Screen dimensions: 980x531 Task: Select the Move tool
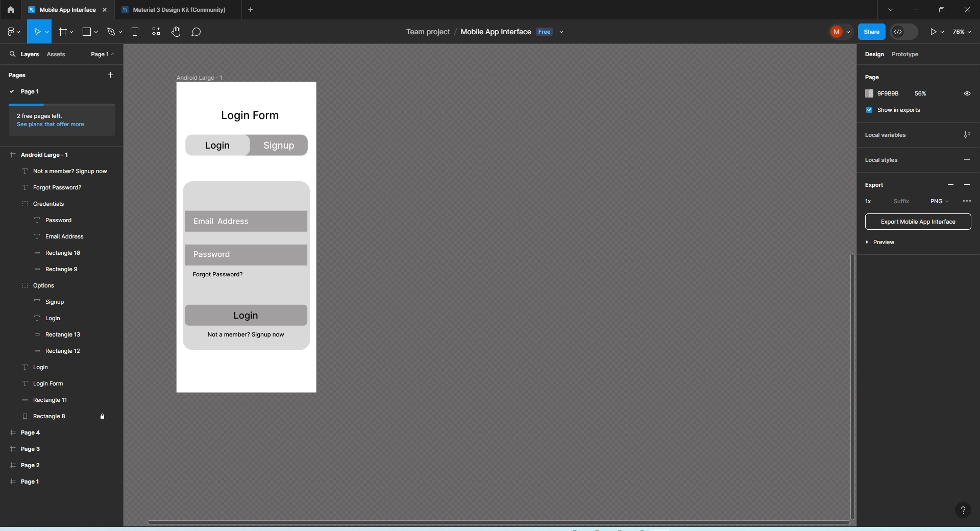(37, 32)
